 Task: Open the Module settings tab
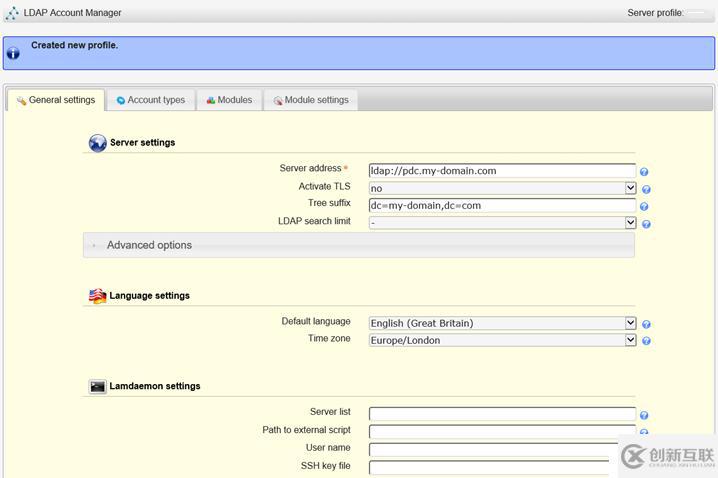tap(311, 100)
